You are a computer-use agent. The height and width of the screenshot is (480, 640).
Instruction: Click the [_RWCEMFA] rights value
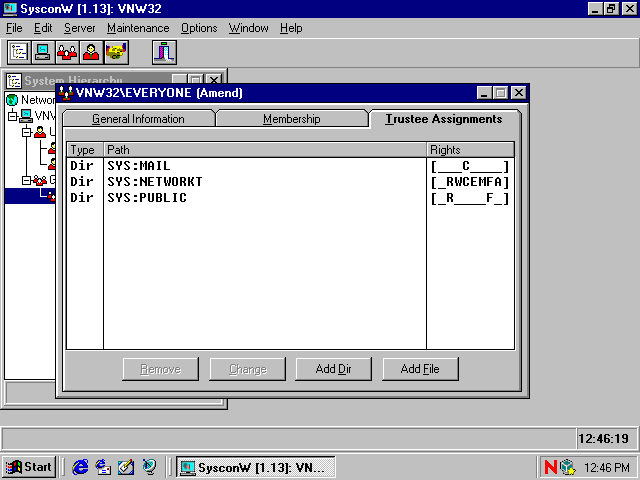pyautogui.click(x=470, y=182)
